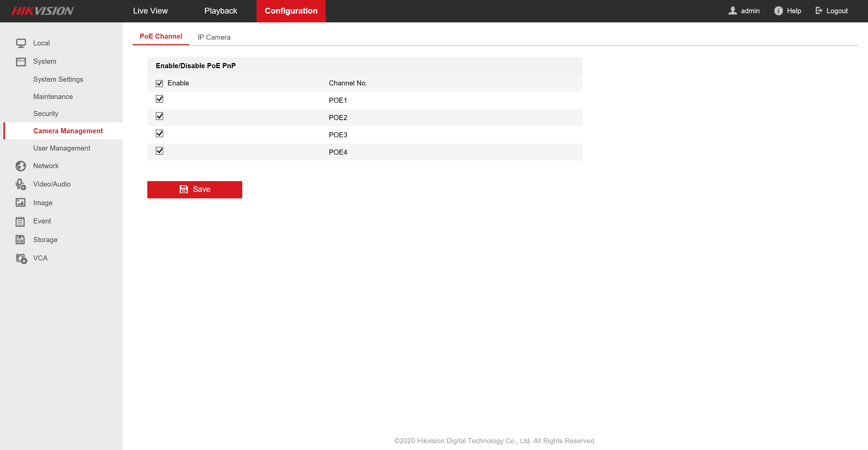Expand the Storage section label
This screenshot has width=868, height=450.
(45, 240)
